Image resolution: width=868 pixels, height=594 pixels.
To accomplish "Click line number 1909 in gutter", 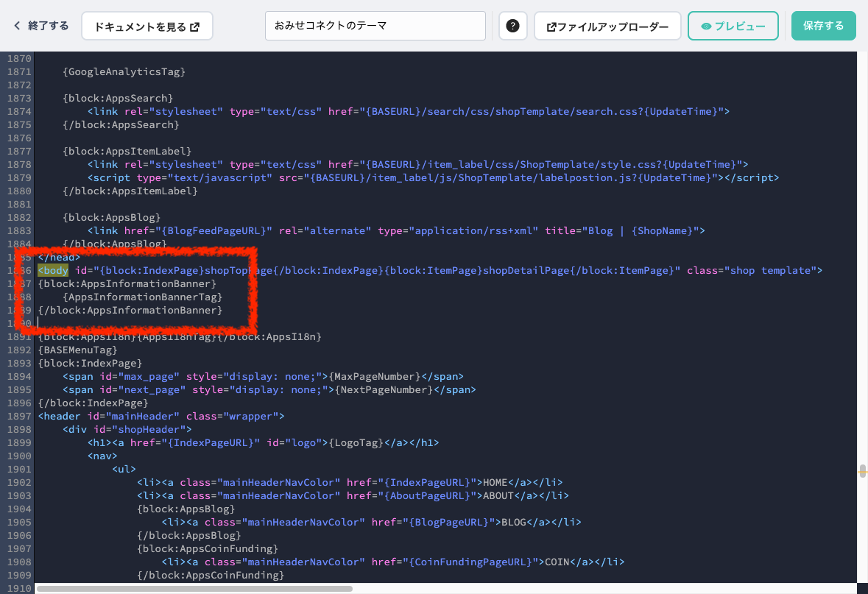I will point(19,575).
